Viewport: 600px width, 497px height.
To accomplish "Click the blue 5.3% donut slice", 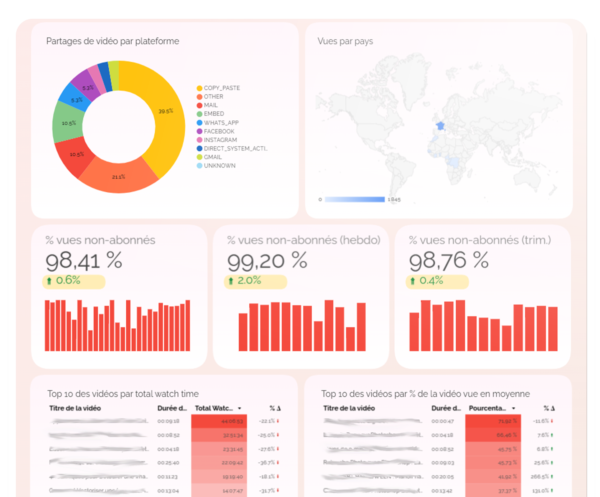I will (75, 98).
